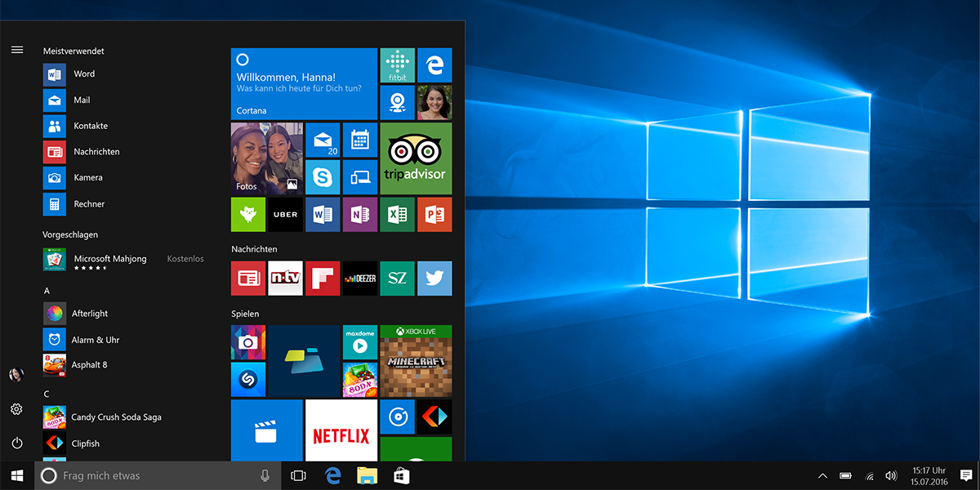
Task: Open the green Duolingo owl tile
Action: 248,215
